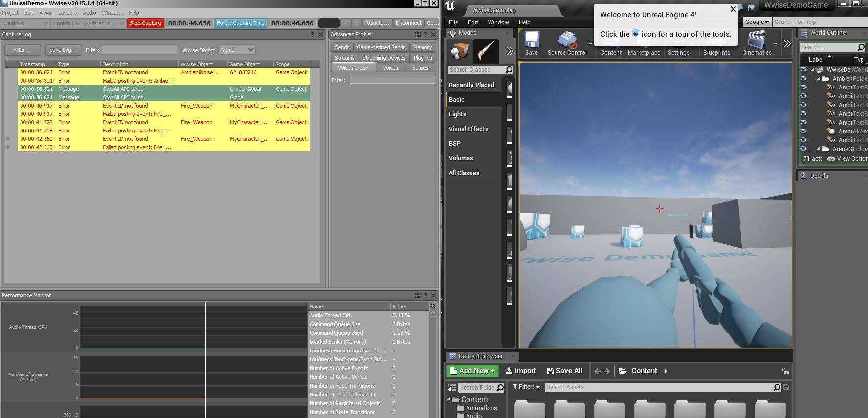Viewport: 868px width, 418px height.
Task: Switch to the Game-defined Sends tab
Action: 381,47
